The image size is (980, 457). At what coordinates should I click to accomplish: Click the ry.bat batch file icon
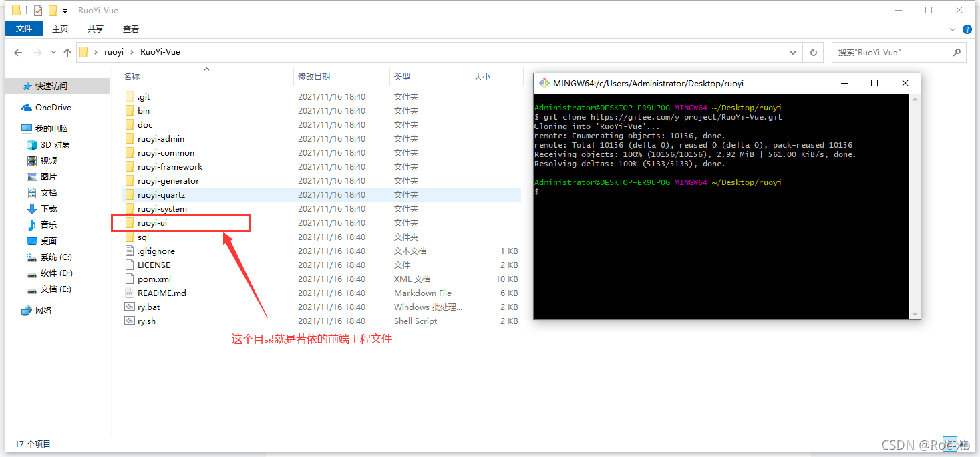coord(130,307)
